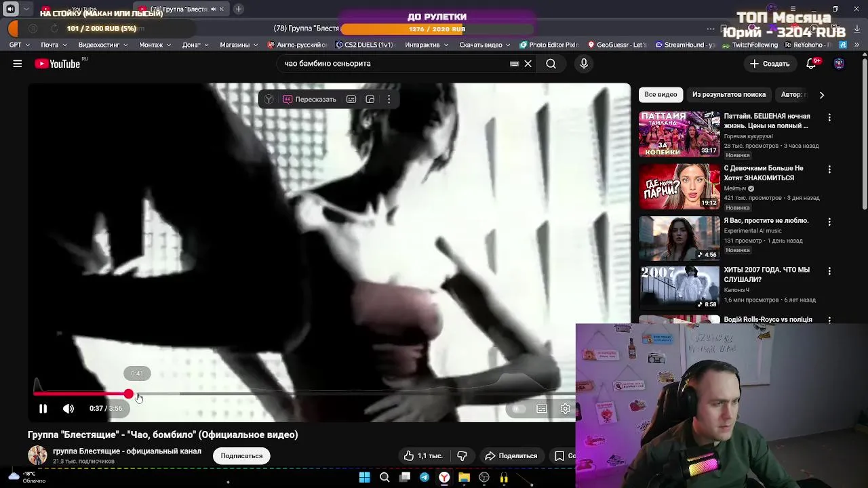Click the red video progress scrubber handle
Image resolution: width=868 pixels, height=488 pixels.
pos(129,394)
